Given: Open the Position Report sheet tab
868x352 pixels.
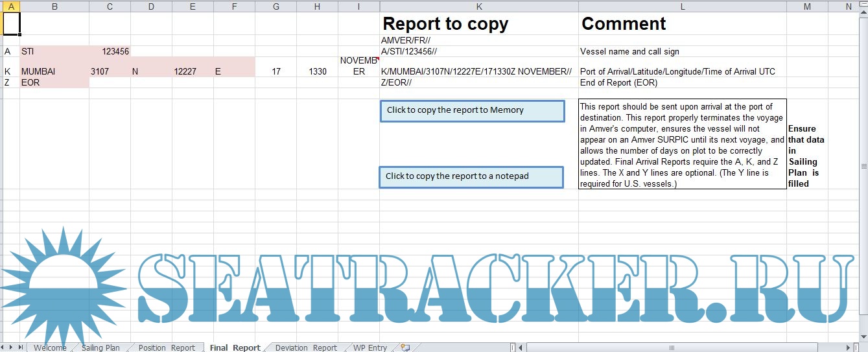Looking at the screenshot, I should click(167, 347).
